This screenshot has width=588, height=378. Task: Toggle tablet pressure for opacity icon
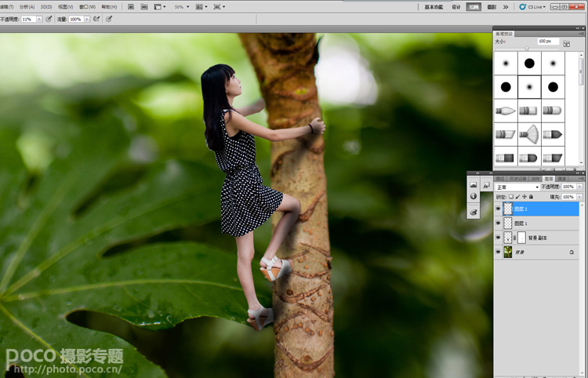[49, 19]
